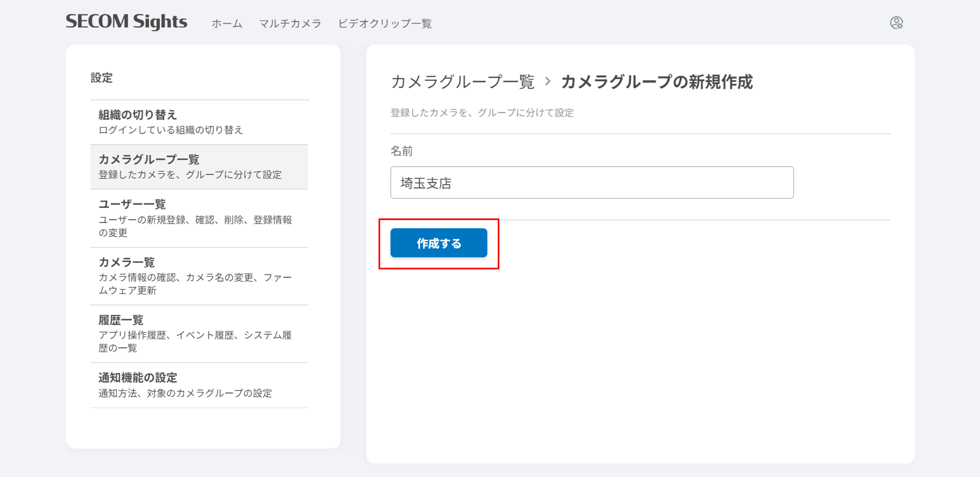
Task: Open カメラ一覧 in settings sidebar
Action: (199, 276)
